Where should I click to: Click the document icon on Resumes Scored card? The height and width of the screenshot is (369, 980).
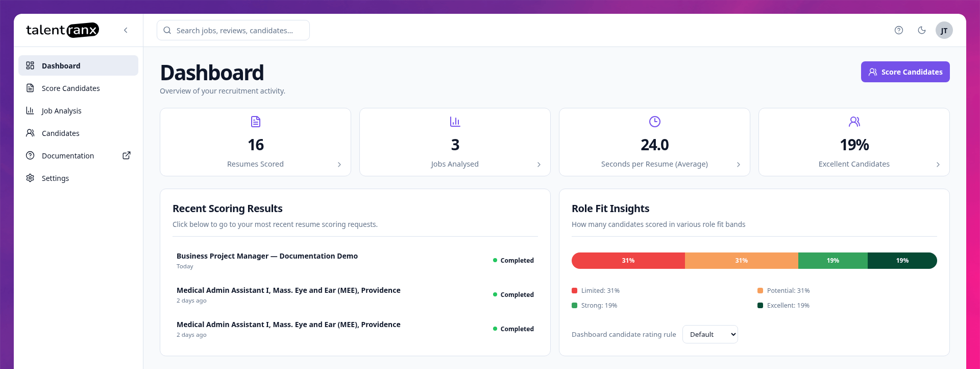tap(256, 122)
